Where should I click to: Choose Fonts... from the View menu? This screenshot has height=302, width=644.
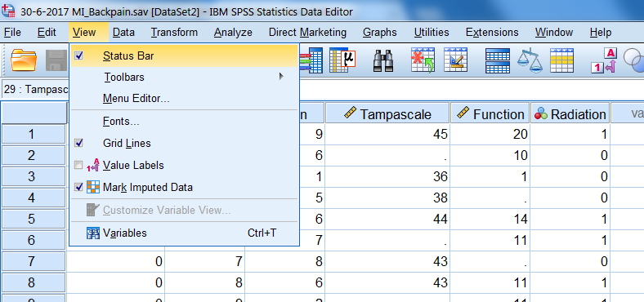tap(184, 122)
